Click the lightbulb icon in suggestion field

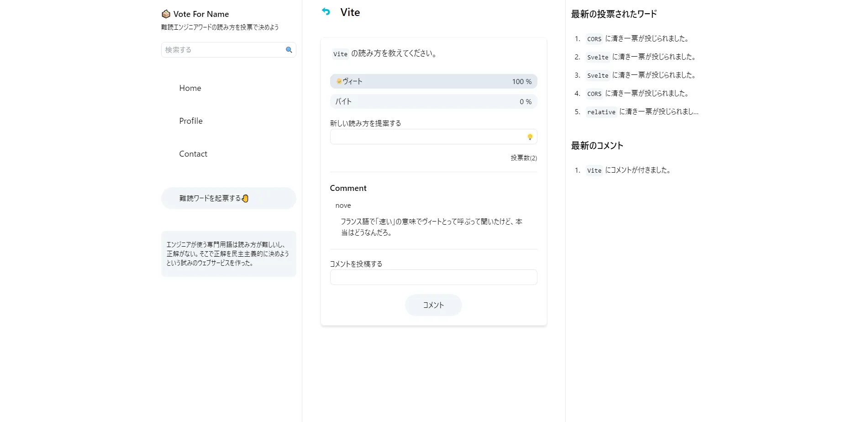(x=530, y=137)
